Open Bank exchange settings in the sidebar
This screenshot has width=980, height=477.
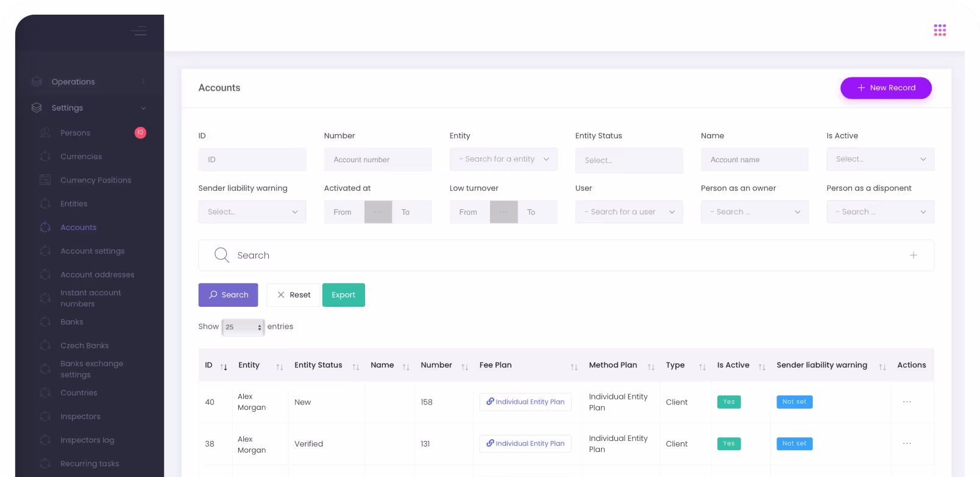click(x=91, y=369)
